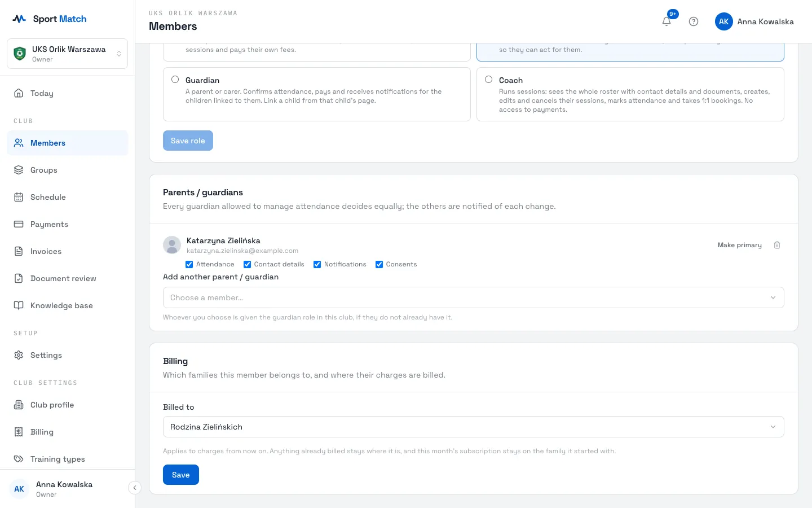This screenshot has height=508, width=812.
Task: Click the blue Save button under Billing
Action: 181,475
